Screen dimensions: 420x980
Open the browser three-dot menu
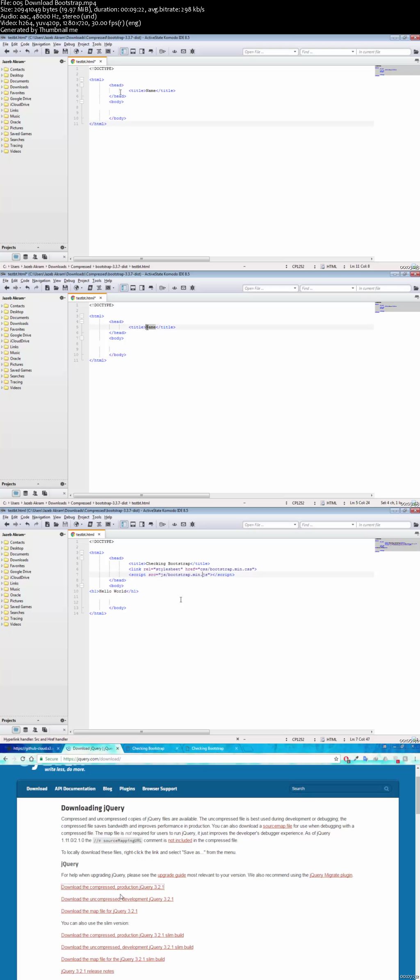(415, 759)
